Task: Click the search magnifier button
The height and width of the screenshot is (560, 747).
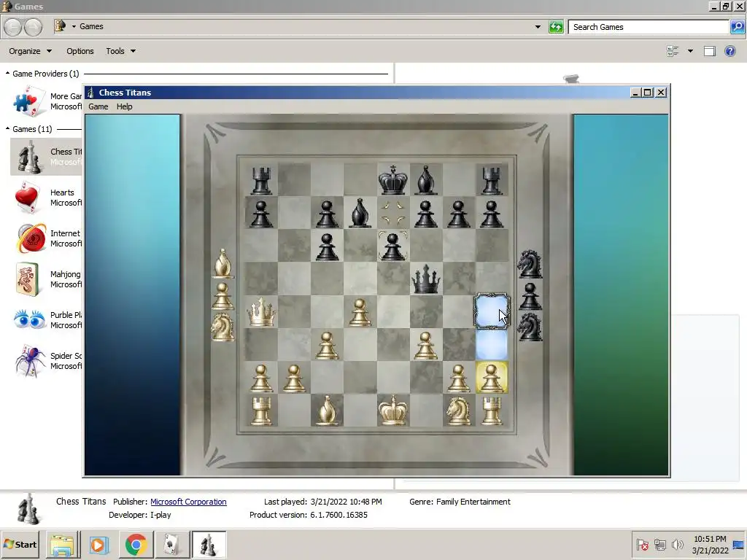Action: coord(737,27)
